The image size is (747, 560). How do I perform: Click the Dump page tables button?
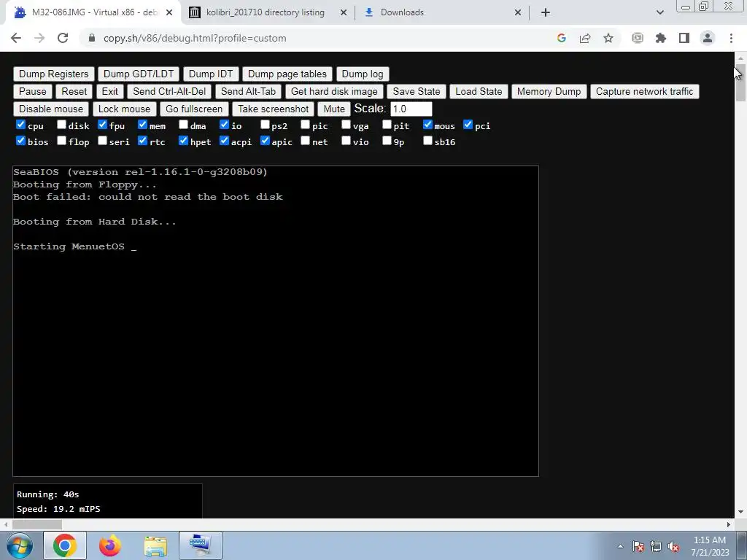[287, 74]
